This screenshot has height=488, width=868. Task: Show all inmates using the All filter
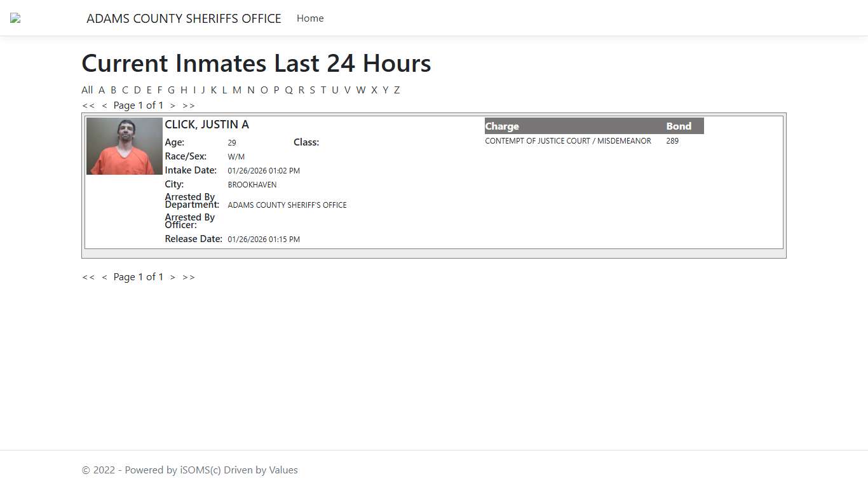click(87, 90)
